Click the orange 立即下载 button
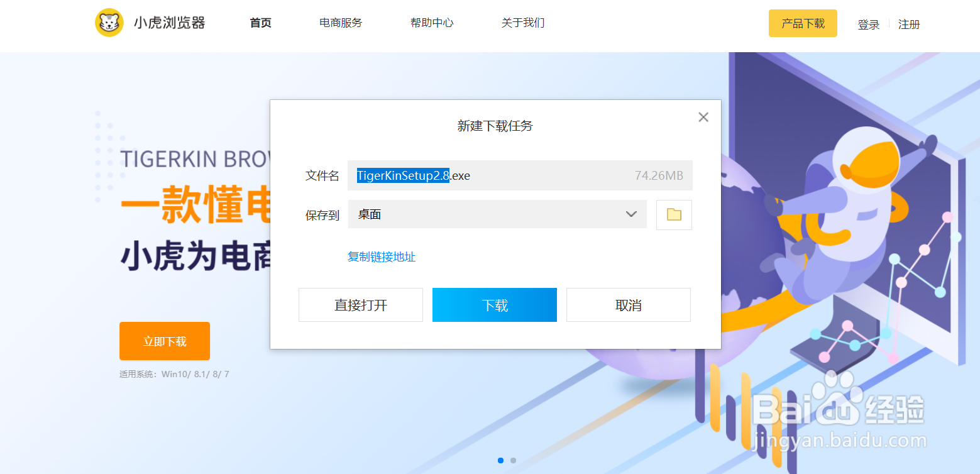980x474 pixels. (x=165, y=341)
